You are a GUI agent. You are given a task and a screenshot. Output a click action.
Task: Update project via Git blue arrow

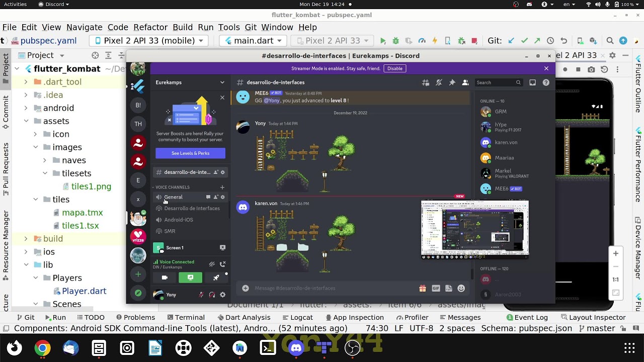(511, 41)
